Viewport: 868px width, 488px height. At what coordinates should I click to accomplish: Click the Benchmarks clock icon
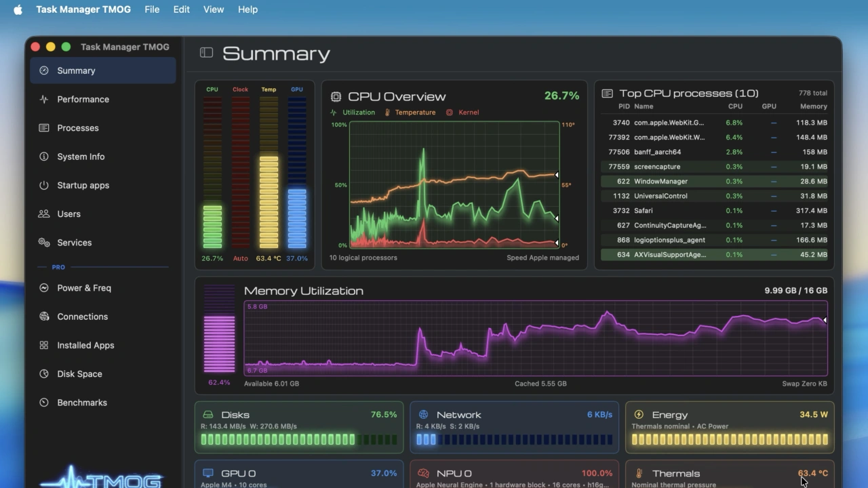click(44, 403)
